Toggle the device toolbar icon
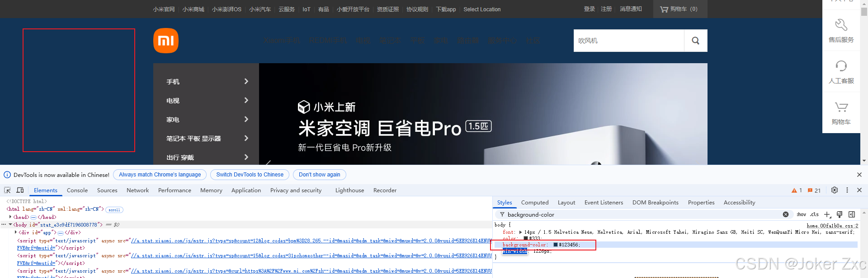 [x=20, y=190]
